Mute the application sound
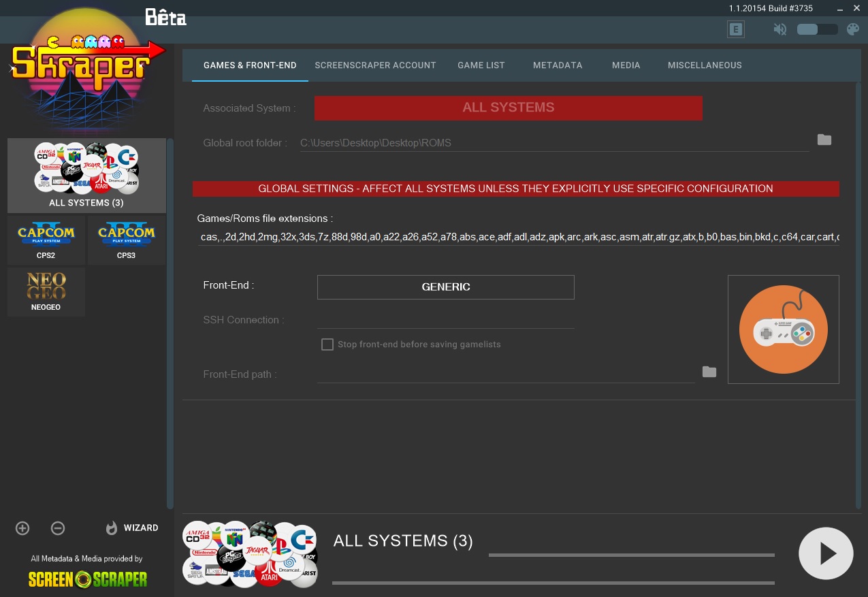Screen dimensions: 868x597 780,29
